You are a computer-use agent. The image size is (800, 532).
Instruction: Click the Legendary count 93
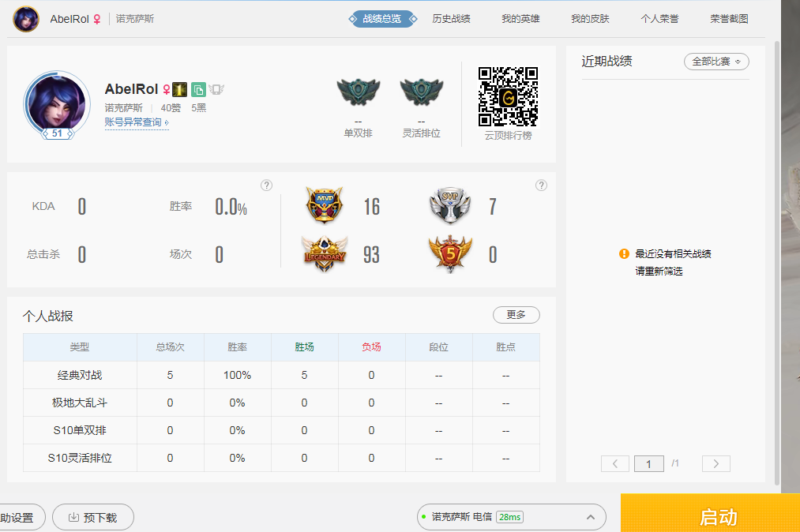click(x=371, y=254)
